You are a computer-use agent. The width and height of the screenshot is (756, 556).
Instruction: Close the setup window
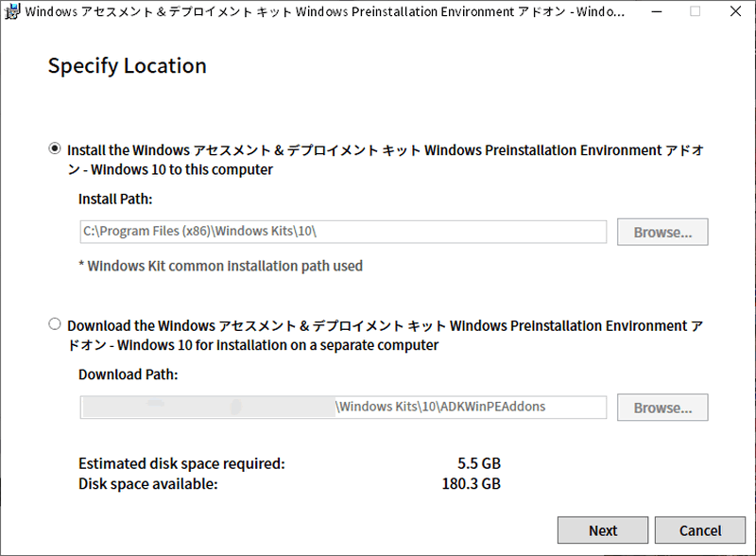[735, 11]
